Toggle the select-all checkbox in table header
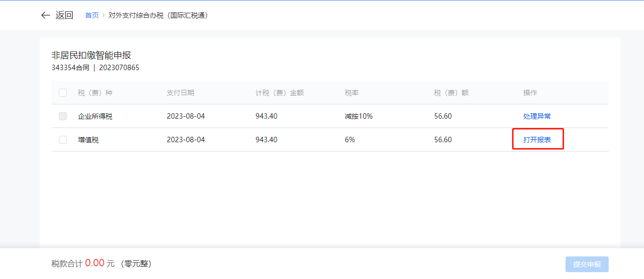 point(63,93)
